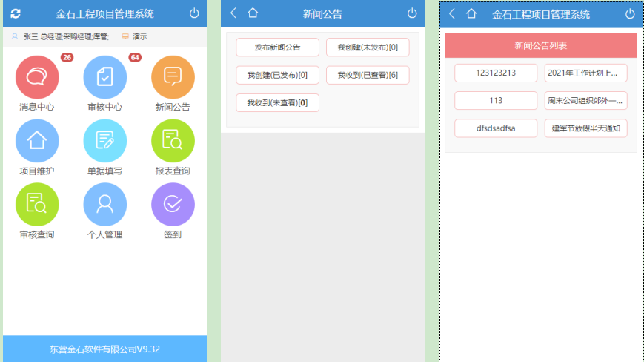This screenshot has width=644, height=362.
Task: Select the 123123213 list entry
Action: tap(496, 73)
